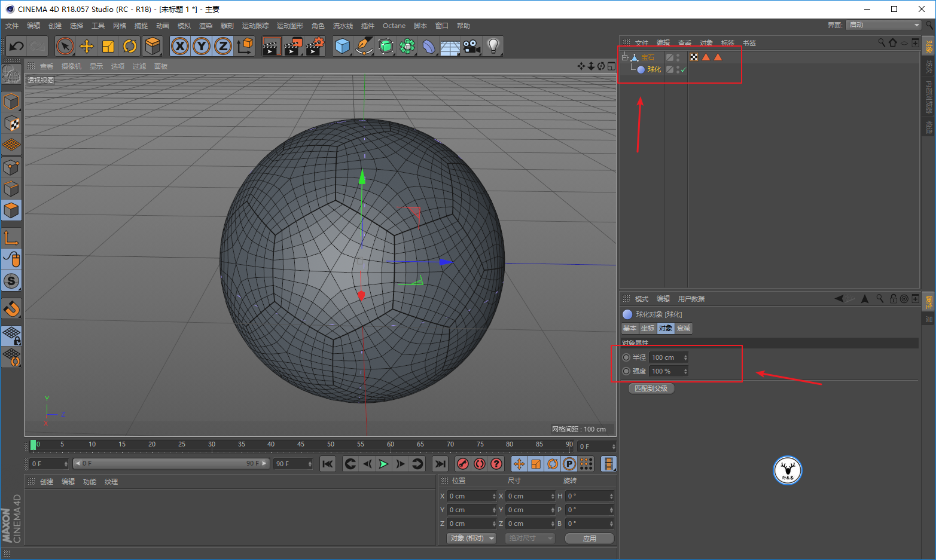The width and height of the screenshot is (936, 560).
Task: Jump to the animation start
Action: (x=327, y=464)
